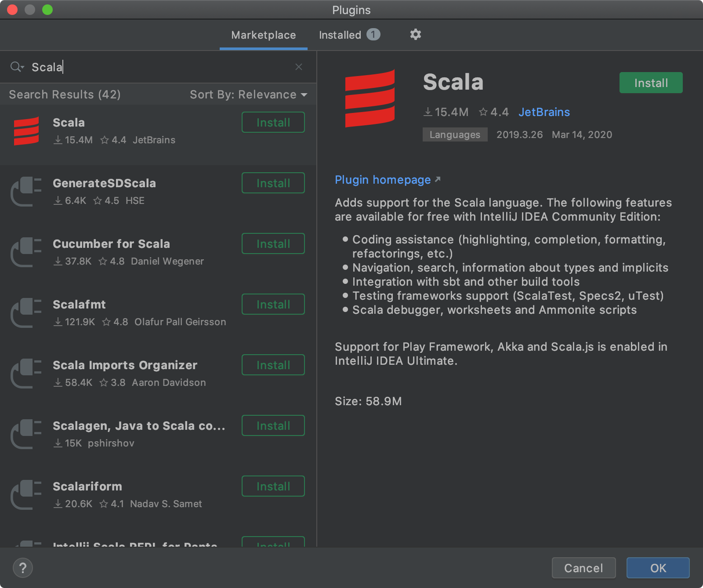Click the Cancel button
Viewport: 703px width, 588px height.
pyautogui.click(x=583, y=568)
